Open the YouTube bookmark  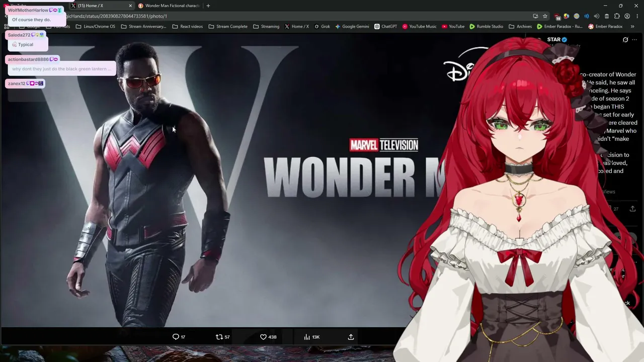[x=453, y=27]
